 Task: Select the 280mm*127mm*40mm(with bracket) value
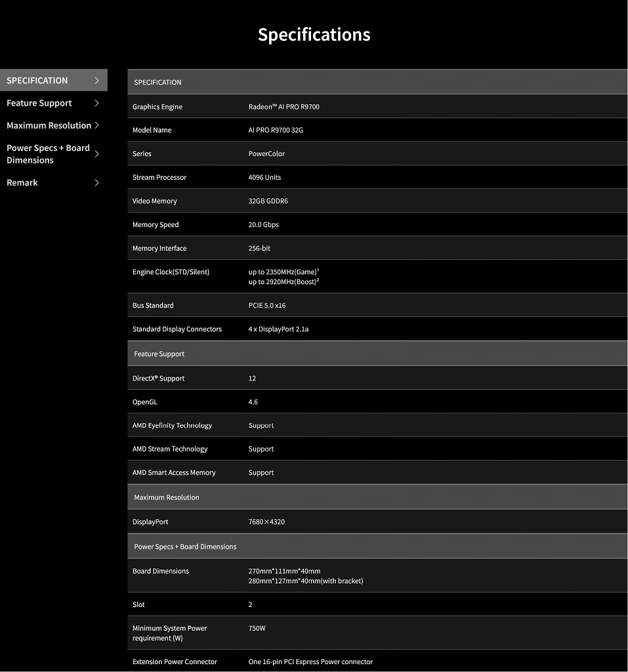306,581
